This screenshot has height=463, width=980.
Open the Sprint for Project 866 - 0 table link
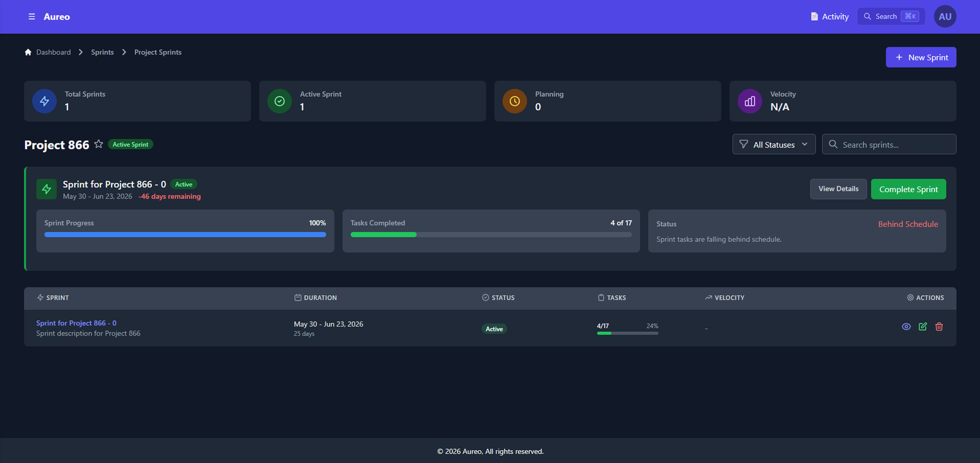click(x=76, y=323)
